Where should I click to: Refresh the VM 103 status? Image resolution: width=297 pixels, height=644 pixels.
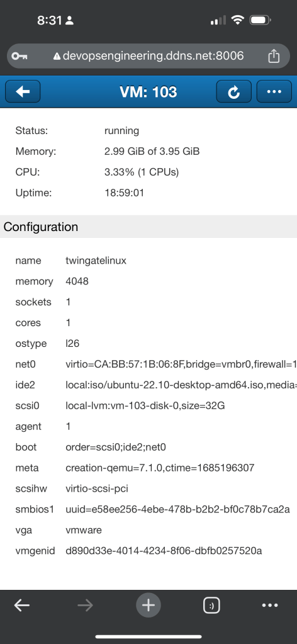pos(233,91)
